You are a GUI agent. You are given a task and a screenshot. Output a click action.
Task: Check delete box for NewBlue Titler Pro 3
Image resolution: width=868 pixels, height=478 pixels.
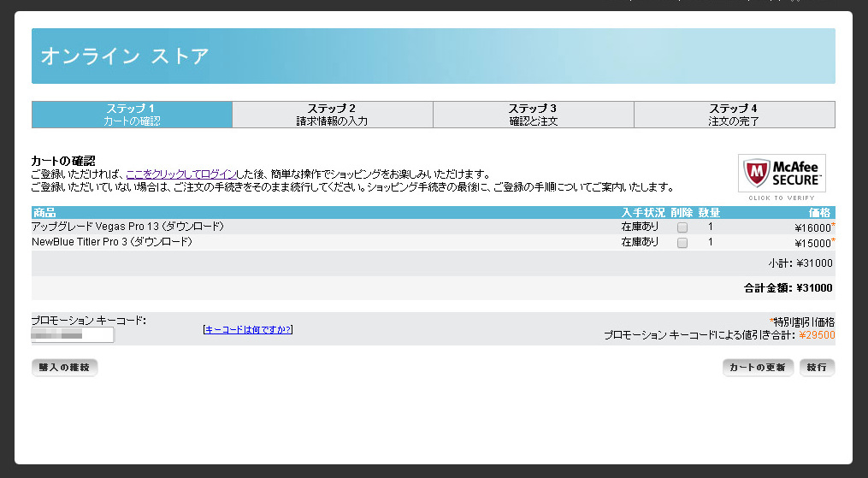click(x=682, y=243)
